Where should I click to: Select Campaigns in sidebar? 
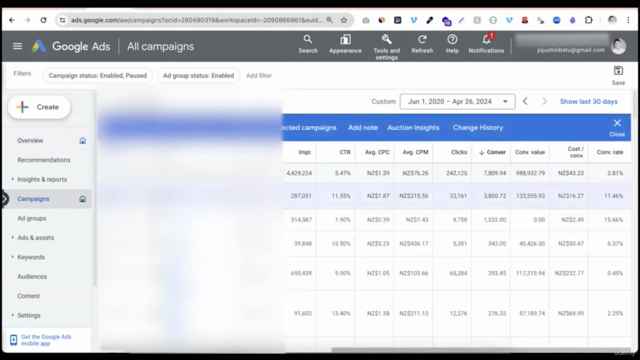[33, 199]
